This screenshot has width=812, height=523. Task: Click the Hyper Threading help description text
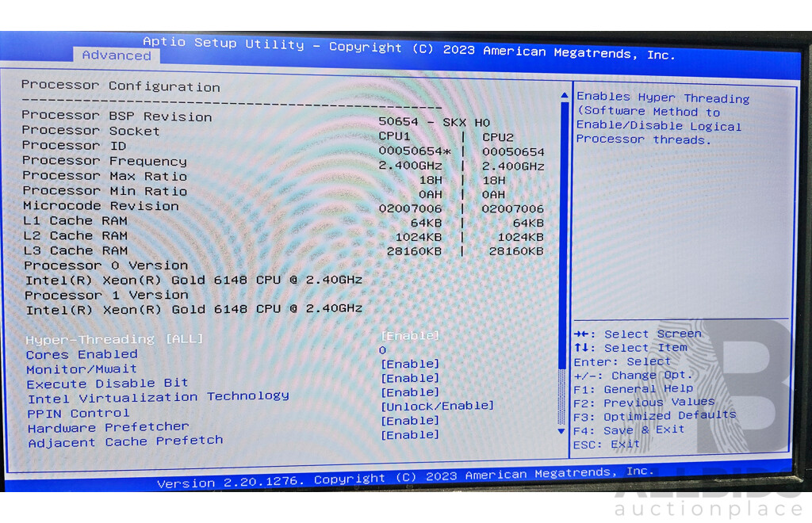(x=661, y=119)
